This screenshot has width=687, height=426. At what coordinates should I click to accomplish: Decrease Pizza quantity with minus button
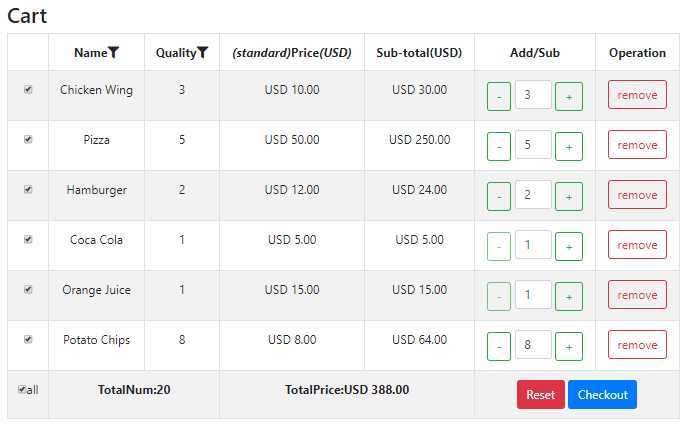499,146
